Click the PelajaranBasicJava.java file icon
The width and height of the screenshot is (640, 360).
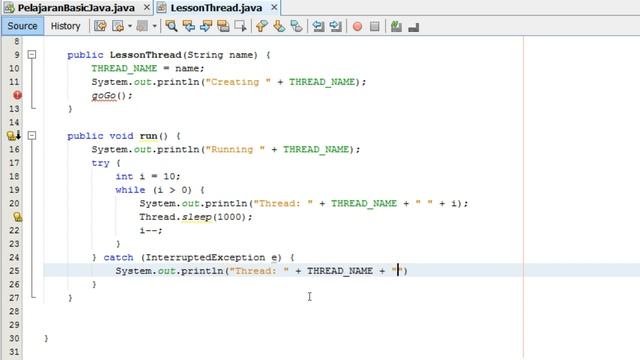(9, 7)
